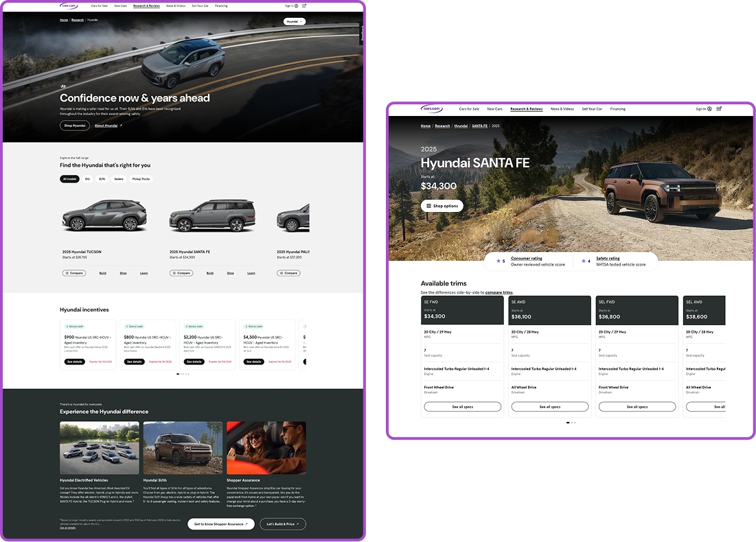Open hamburger menu icon on Hyundai brand page

[x=303, y=5]
